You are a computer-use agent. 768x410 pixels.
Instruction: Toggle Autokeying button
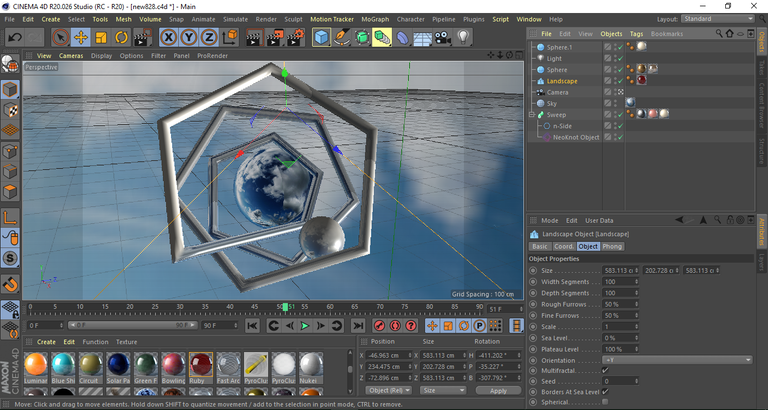395,325
